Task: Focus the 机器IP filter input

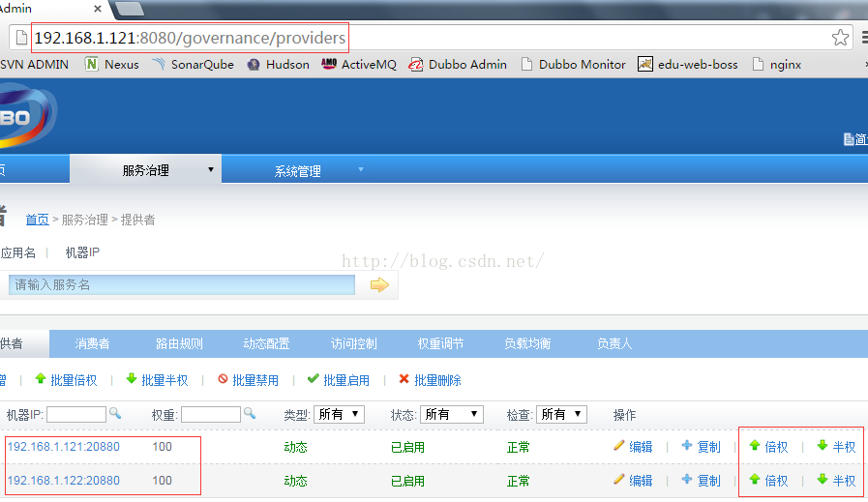Action: point(76,414)
